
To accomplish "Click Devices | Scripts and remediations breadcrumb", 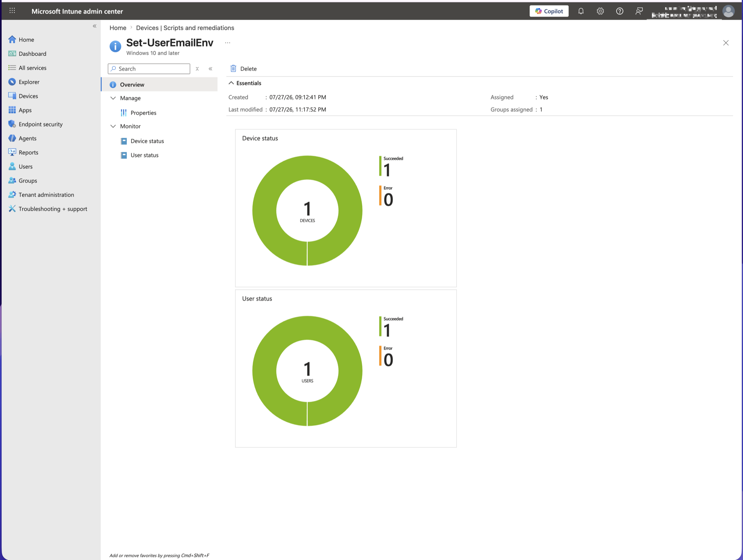I will pyautogui.click(x=185, y=28).
